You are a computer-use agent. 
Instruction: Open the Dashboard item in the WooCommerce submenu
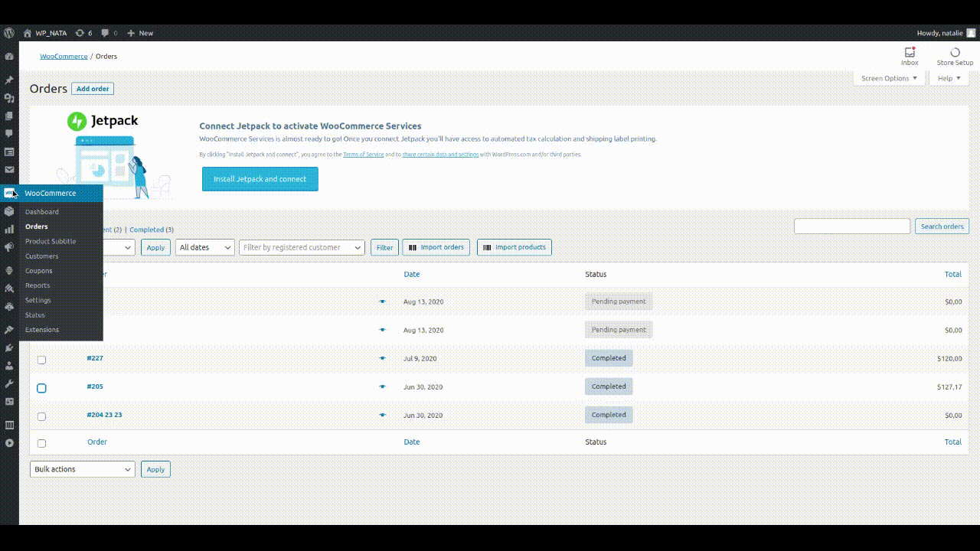(x=42, y=212)
